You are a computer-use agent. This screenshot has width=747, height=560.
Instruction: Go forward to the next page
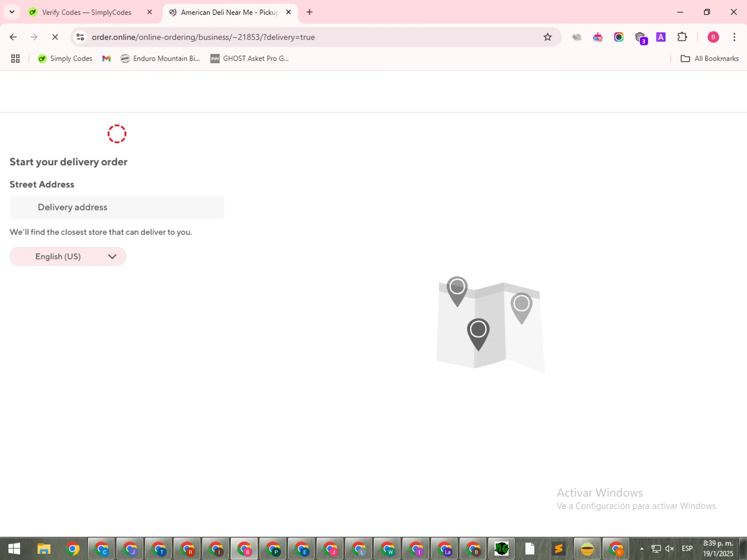point(34,37)
